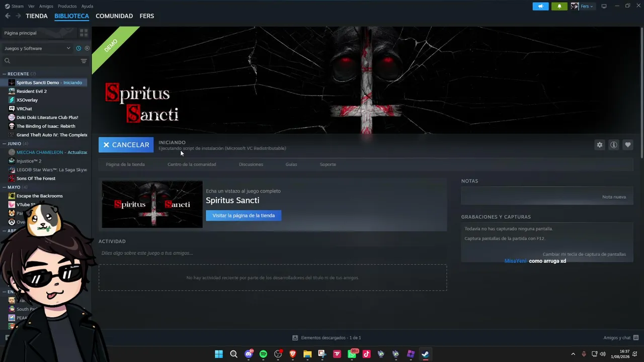The height and width of the screenshot is (362, 644).
Task: Click the activity status text field
Action: click(272, 253)
